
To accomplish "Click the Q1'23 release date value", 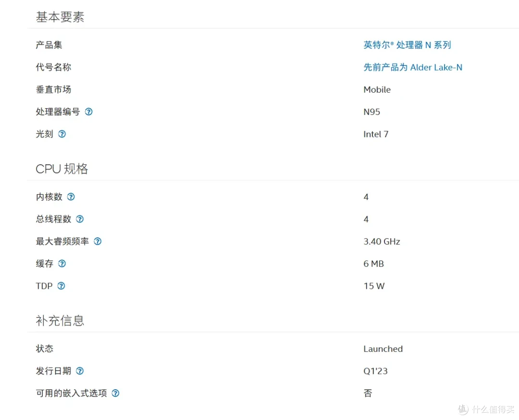I will click(x=375, y=371).
